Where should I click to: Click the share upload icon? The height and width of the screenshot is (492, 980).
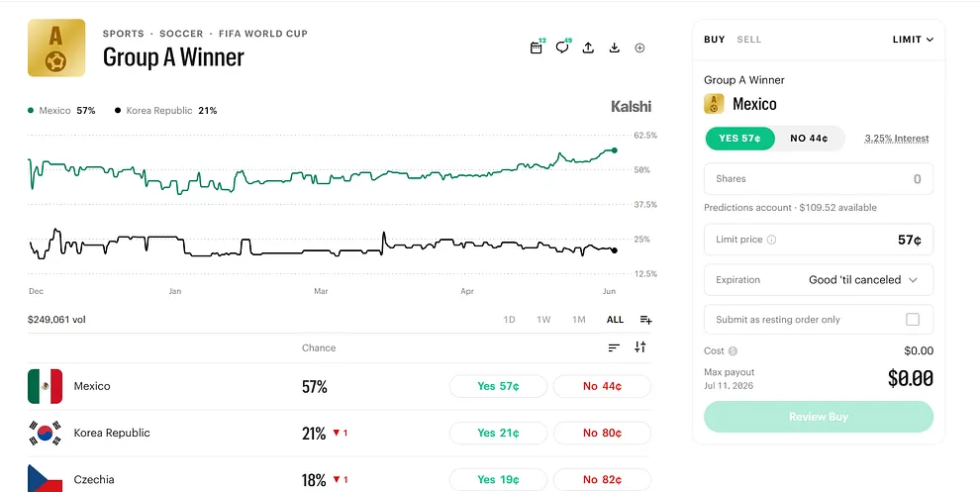point(588,48)
